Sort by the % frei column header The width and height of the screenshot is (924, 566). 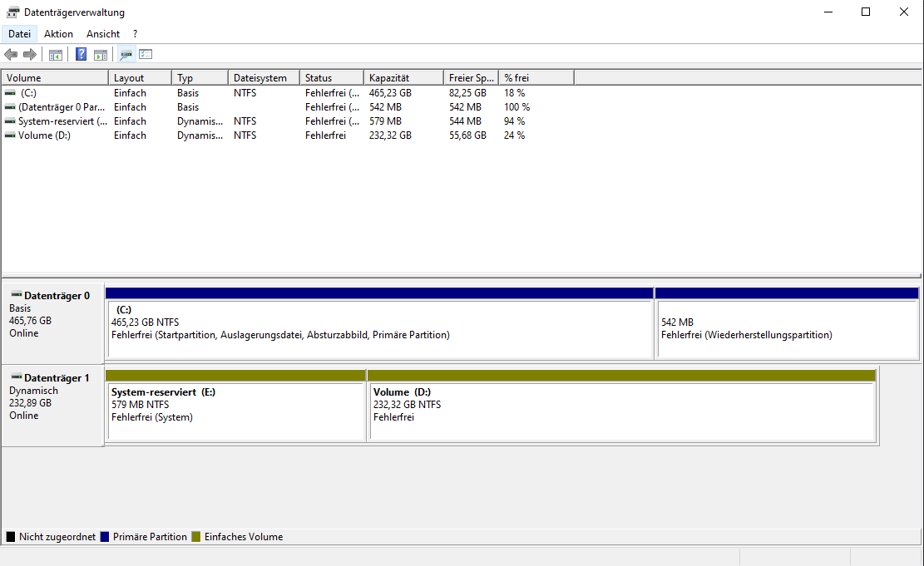tap(536, 78)
